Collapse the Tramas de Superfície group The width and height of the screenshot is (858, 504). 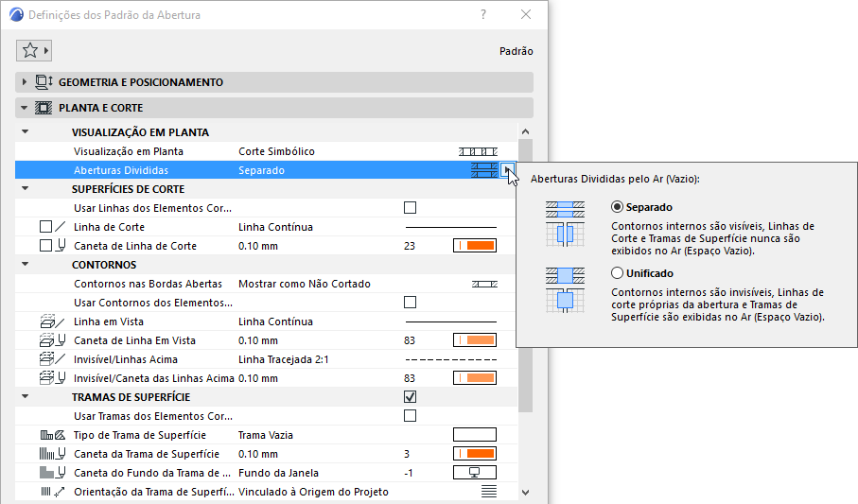[x=26, y=397]
